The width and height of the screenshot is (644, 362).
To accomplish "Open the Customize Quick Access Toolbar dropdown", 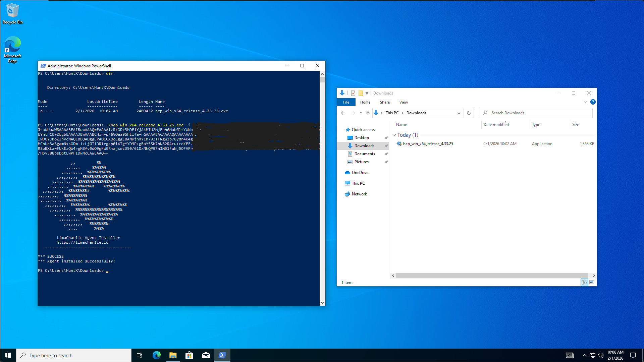I will (x=367, y=94).
